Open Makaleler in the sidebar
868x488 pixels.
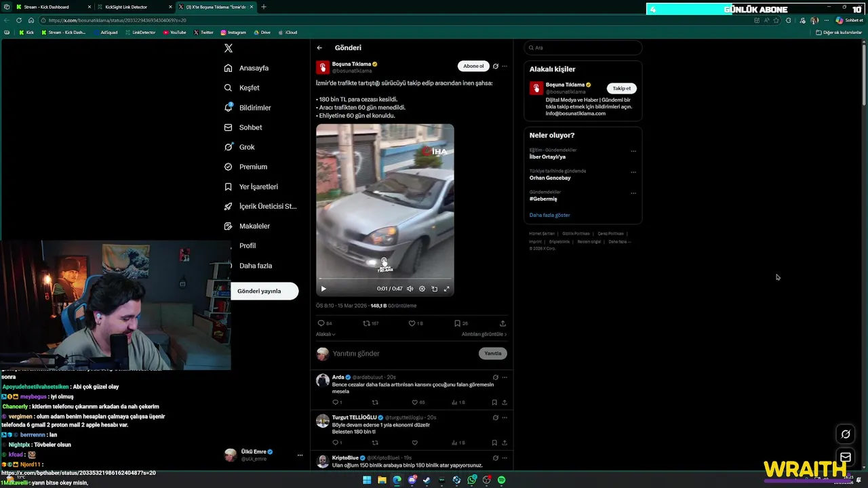pos(247,226)
